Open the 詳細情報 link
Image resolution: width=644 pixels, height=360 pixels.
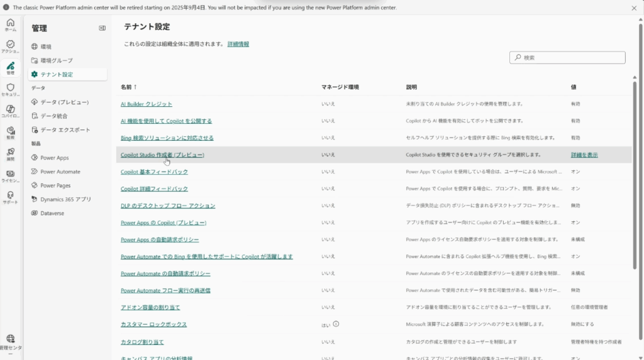(x=238, y=44)
